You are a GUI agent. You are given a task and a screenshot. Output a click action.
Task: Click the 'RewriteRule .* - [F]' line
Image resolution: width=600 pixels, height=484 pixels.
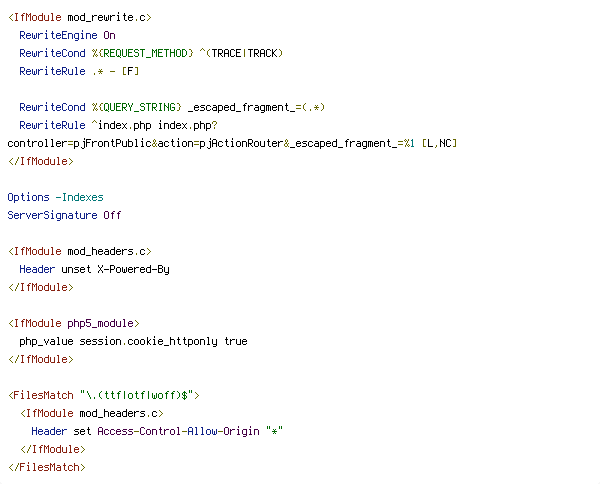coord(79,71)
